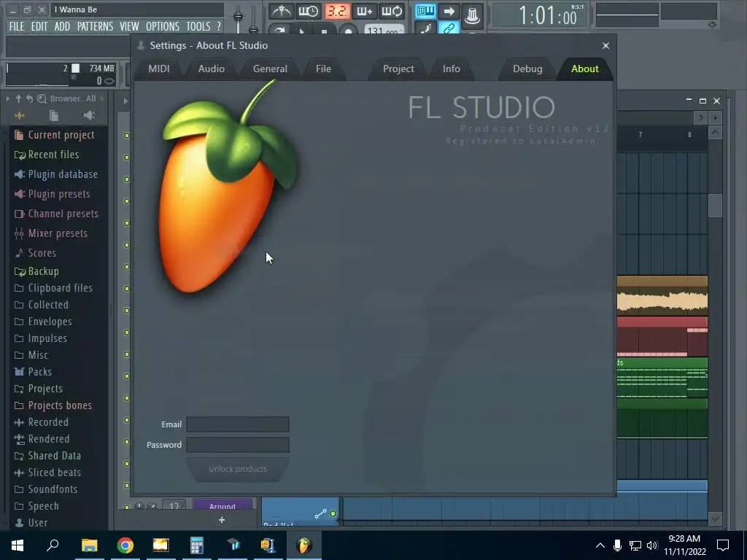Image resolution: width=747 pixels, height=560 pixels.
Task: Expand Current project in browser
Action: [54, 135]
